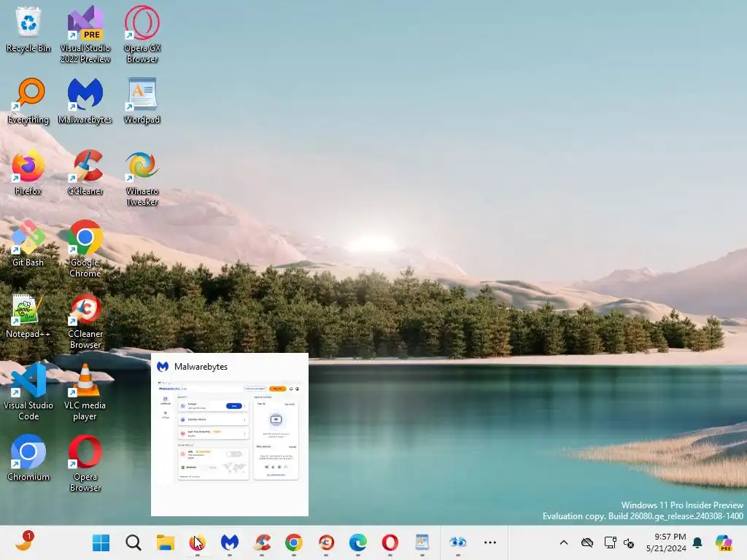Select the CCleaner Browser desktop shortcut

click(85, 321)
